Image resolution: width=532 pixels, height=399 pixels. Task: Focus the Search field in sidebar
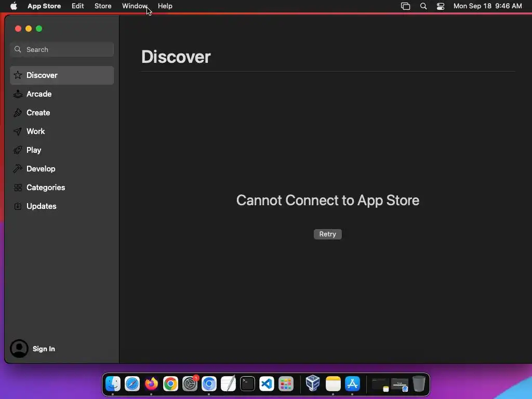(62, 49)
